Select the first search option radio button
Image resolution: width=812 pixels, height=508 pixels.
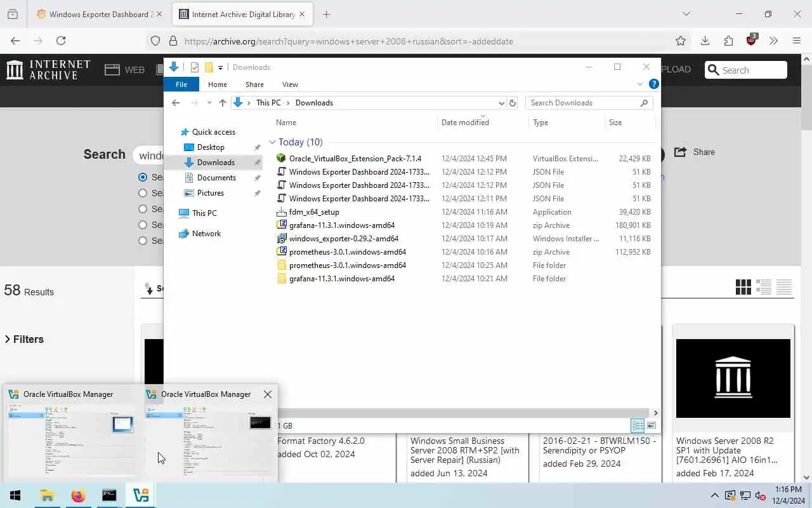143,177
